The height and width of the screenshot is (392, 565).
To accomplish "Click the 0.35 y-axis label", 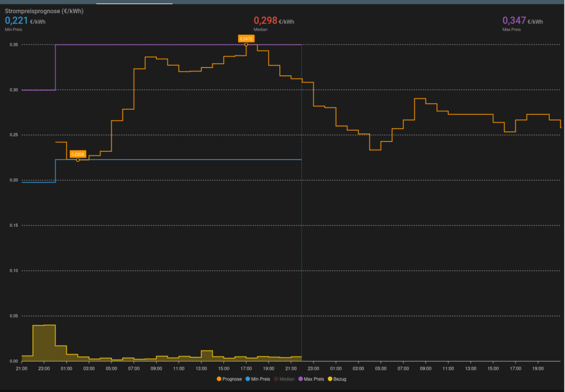I will tap(14, 45).
